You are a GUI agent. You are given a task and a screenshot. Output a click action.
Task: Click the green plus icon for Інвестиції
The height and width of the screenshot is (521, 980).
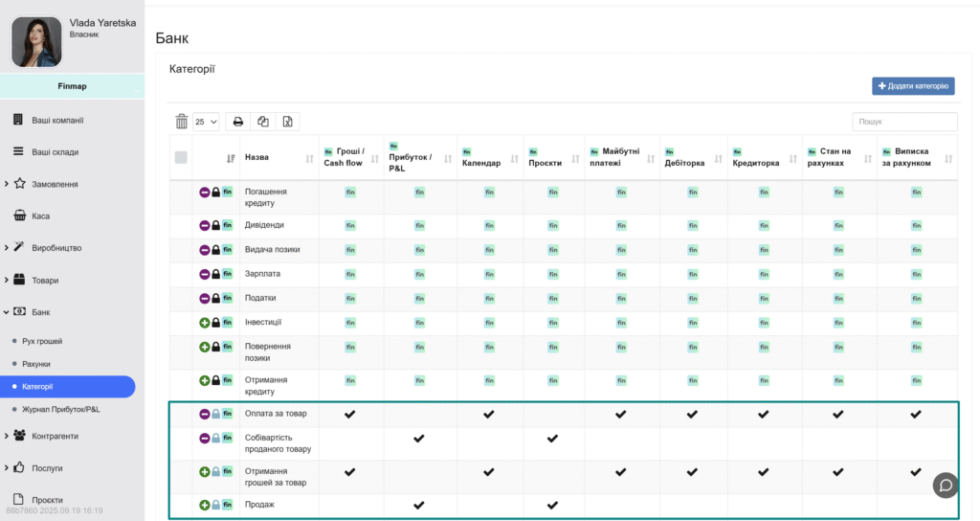[x=205, y=323]
